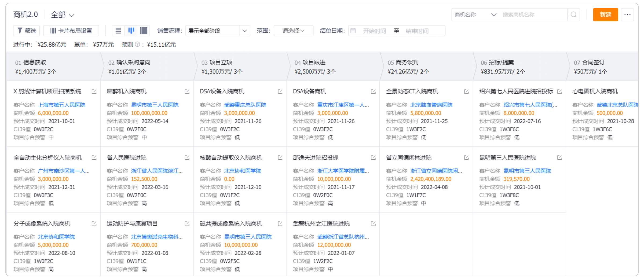The image size is (644, 279).
Task: Click the orange 新建 button
Action: [x=605, y=15]
